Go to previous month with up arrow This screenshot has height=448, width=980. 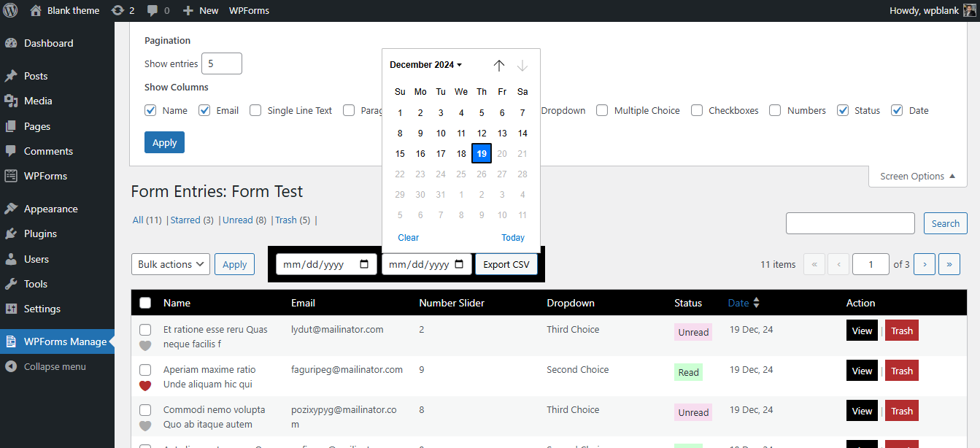point(499,66)
